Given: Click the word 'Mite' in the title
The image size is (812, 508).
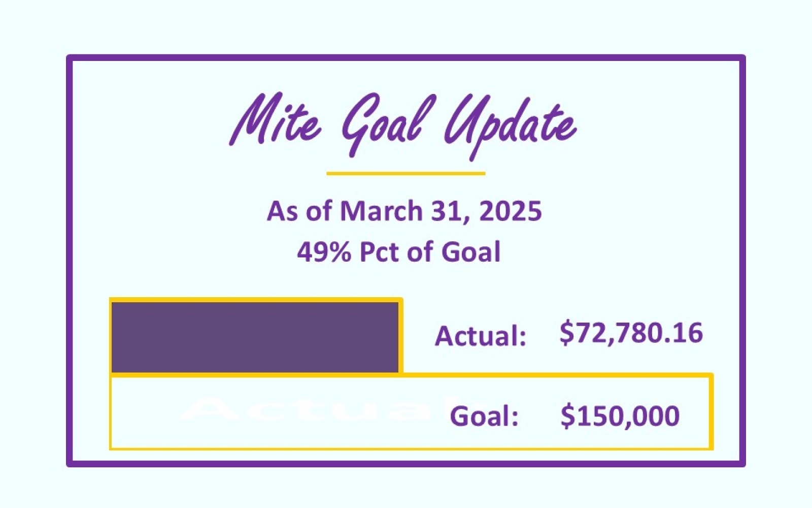Looking at the screenshot, I should tap(275, 120).
